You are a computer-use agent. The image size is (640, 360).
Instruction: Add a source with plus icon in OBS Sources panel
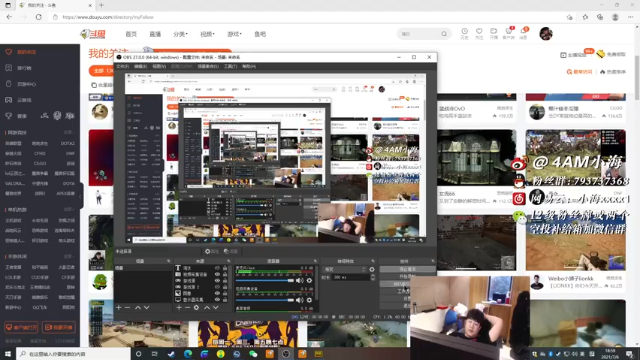click(179, 307)
